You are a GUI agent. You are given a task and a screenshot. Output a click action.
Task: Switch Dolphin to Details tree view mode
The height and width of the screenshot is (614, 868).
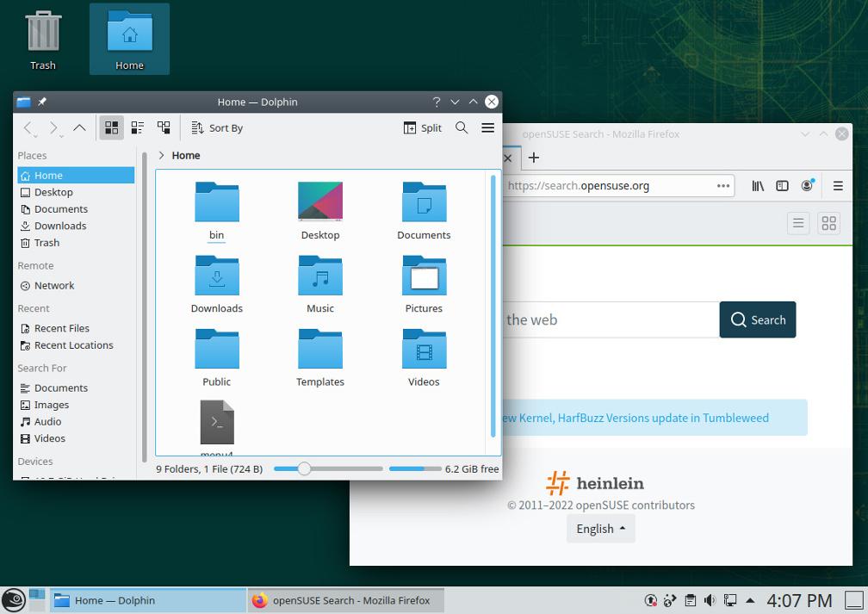coord(164,128)
